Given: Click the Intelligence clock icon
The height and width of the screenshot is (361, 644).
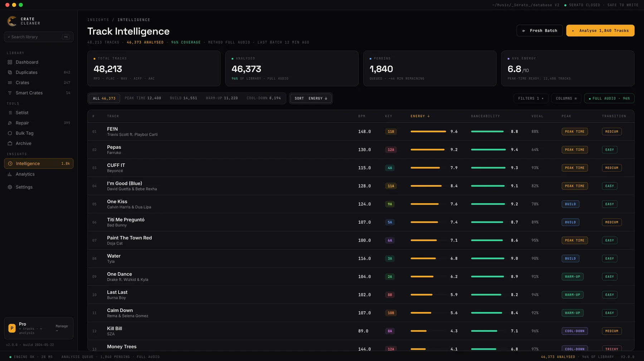Looking at the screenshot, I should (10, 164).
